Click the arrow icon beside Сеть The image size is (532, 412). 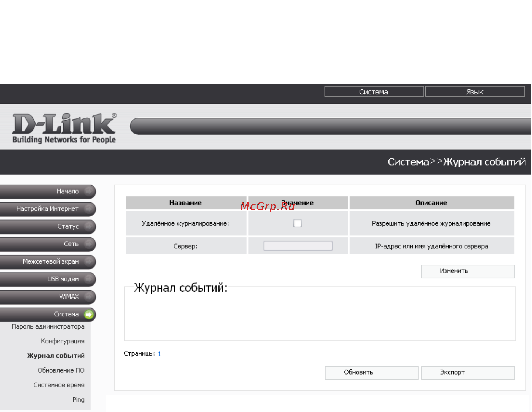[x=89, y=244]
